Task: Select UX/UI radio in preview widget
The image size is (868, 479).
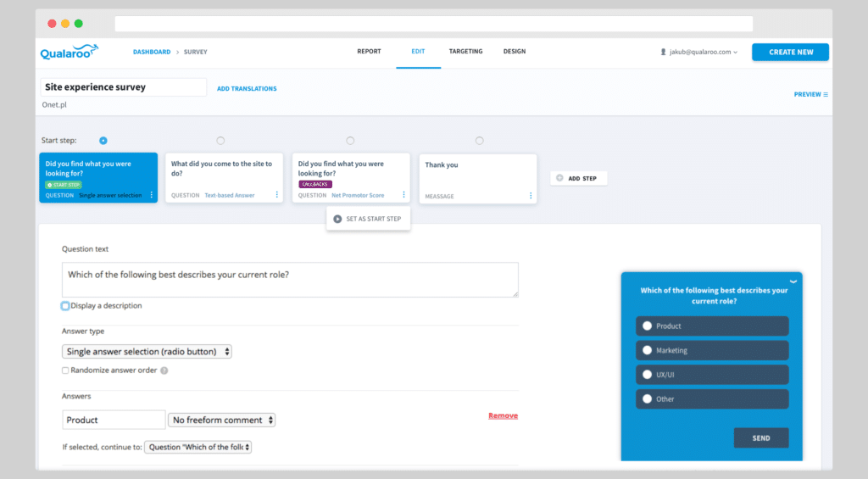Action: click(647, 375)
